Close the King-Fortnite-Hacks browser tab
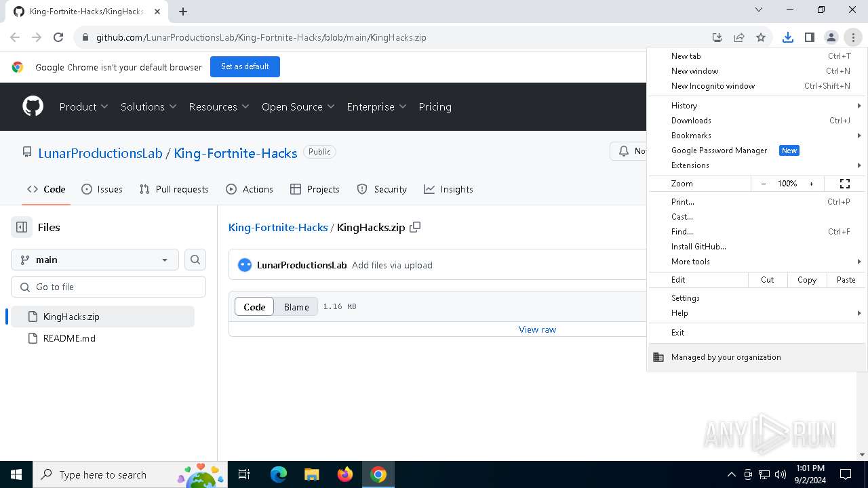The height and width of the screenshot is (488, 868). click(159, 11)
